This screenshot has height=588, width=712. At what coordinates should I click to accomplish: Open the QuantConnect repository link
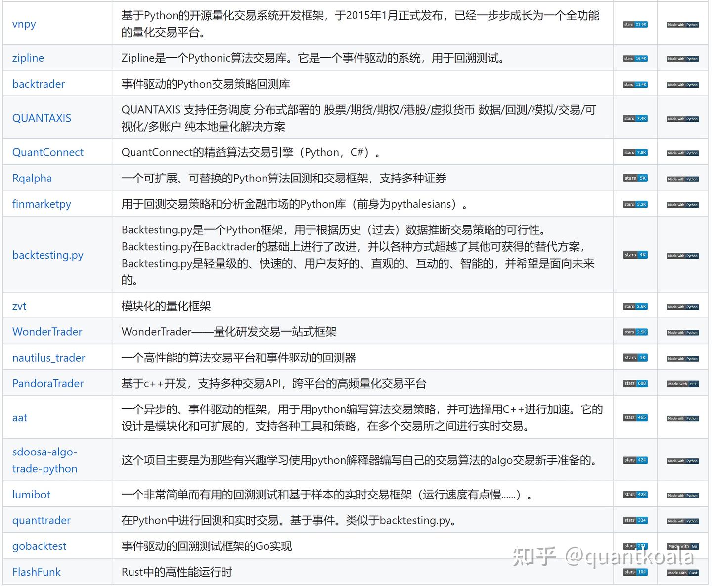click(47, 152)
